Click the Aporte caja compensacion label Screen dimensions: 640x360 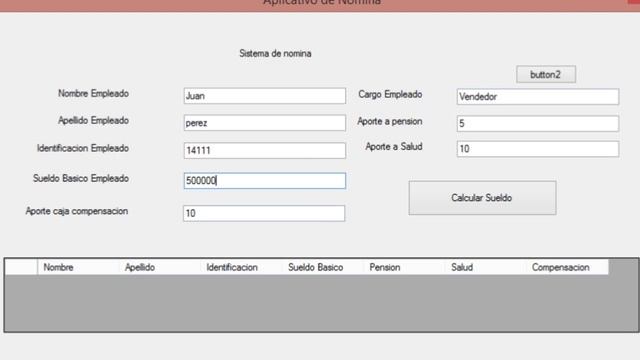(77, 211)
